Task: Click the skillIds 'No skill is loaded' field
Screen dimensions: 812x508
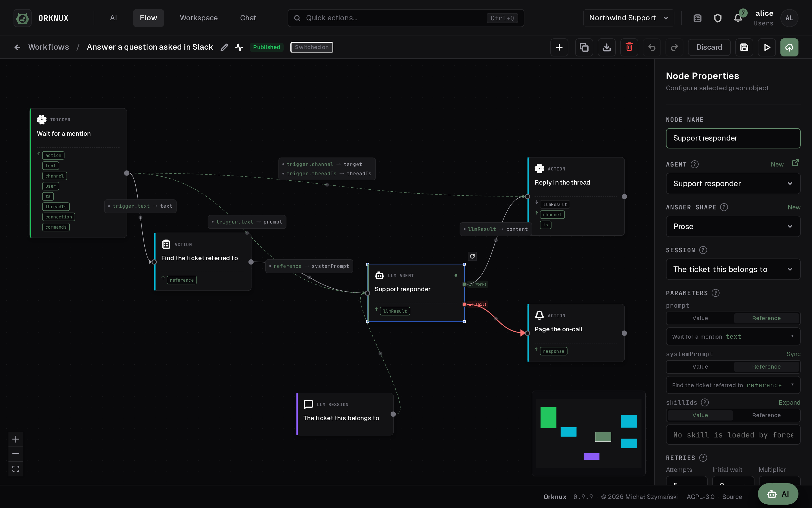Action: pyautogui.click(x=733, y=435)
